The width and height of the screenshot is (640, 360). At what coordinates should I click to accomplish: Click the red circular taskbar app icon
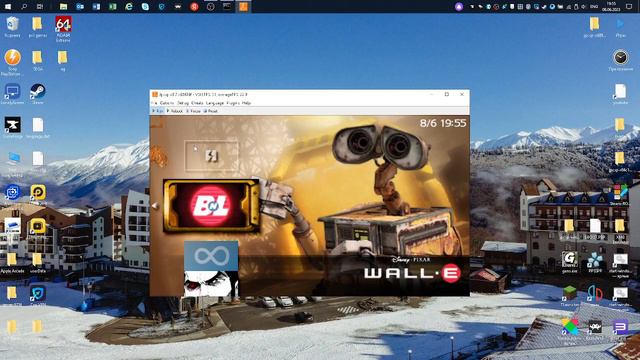(x=194, y=7)
